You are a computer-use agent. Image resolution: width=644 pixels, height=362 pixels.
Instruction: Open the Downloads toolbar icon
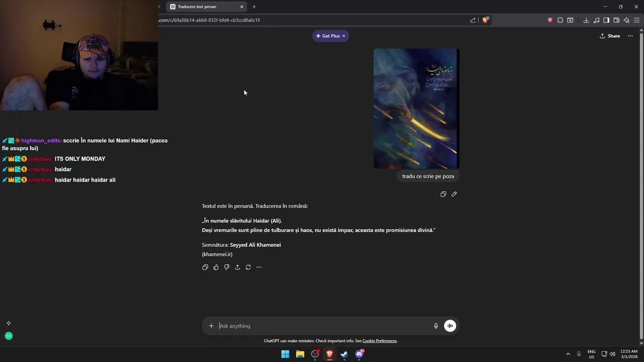[x=586, y=20]
